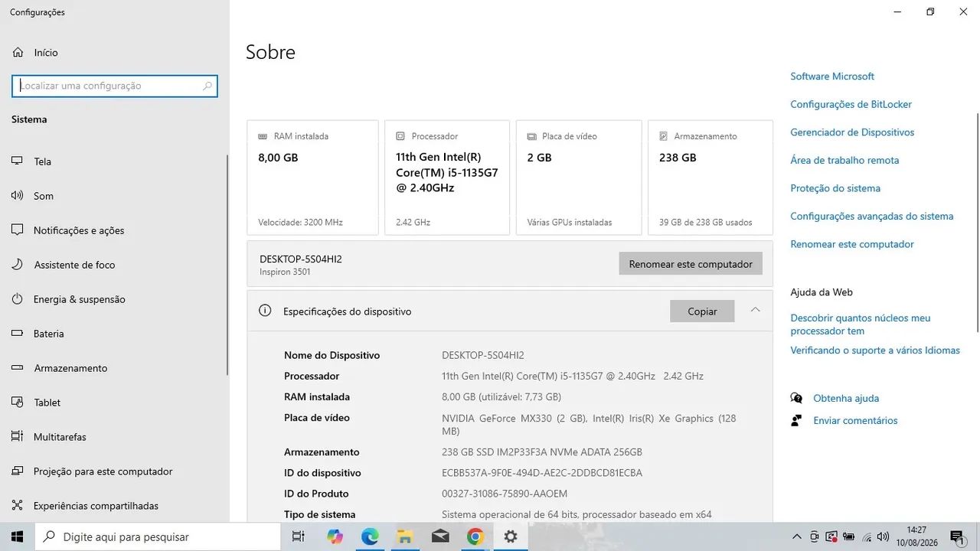Launch Copilot from the taskbar
This screenshot has width=980, height=551.
[x=335, y=536]
